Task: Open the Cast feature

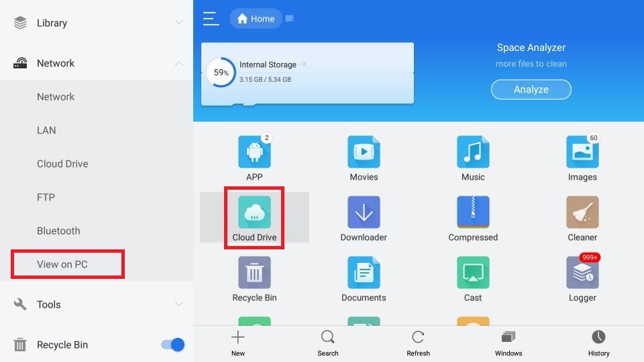Action: (x=473, y=273)
